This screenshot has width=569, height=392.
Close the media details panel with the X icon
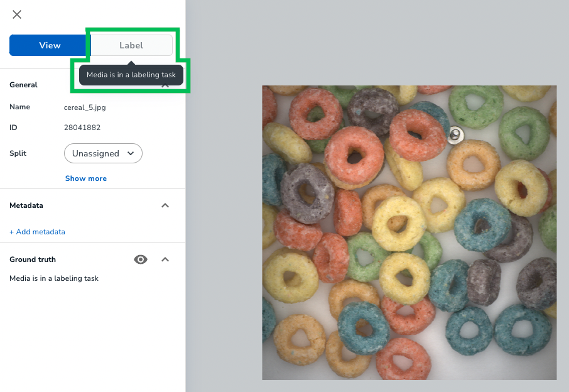[x=16, y=14]
